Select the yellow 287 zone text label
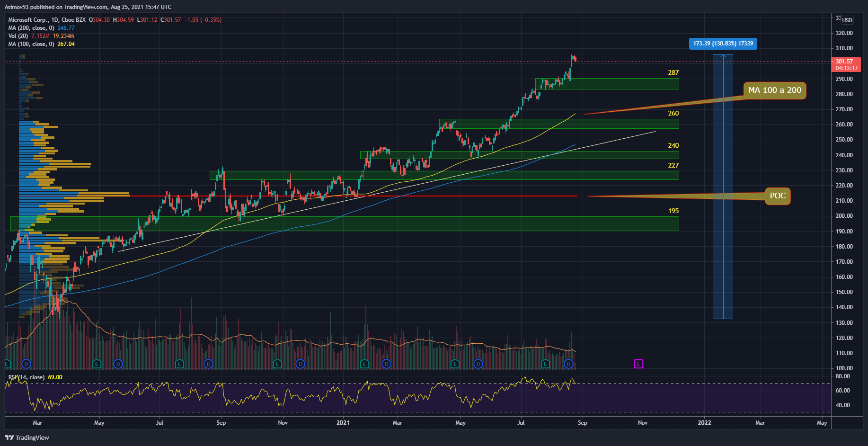Image resolution: width=868 pixels, height=446 pixels. (673, 72)
